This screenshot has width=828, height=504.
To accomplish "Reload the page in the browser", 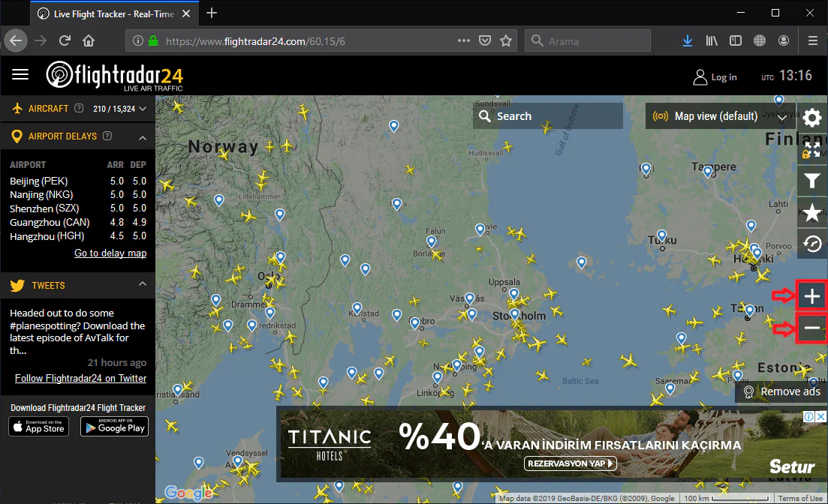I will point(65,40).
